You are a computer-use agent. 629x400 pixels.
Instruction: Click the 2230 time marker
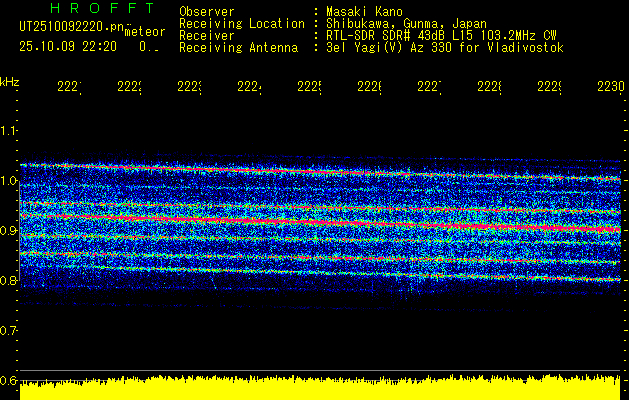[610, 86]
